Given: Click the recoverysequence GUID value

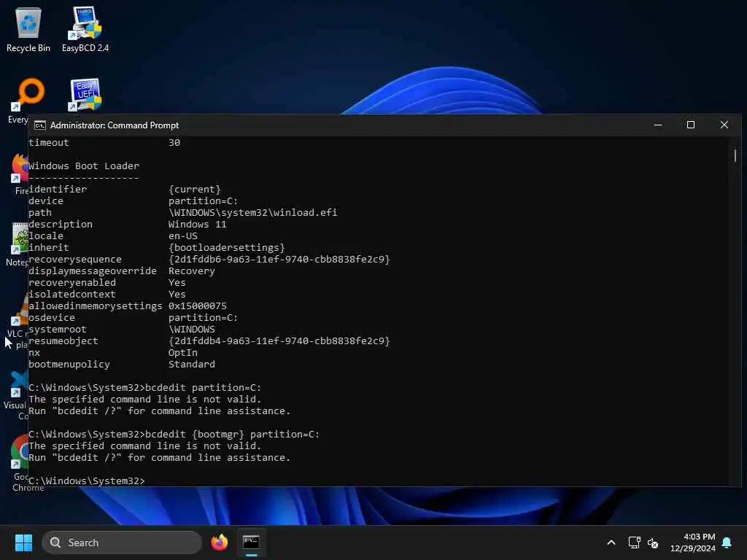Looking at the screenshot, I should tap(279, 259).
